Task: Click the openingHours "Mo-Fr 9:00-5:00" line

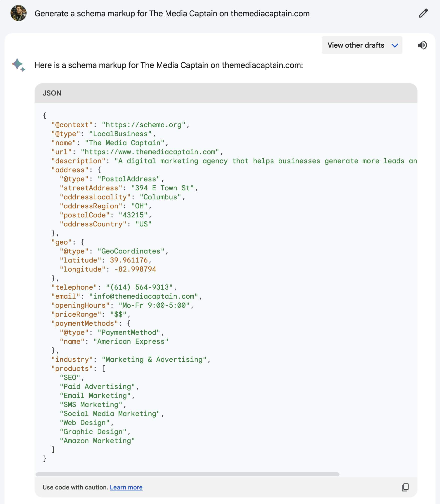Action: 122,305
